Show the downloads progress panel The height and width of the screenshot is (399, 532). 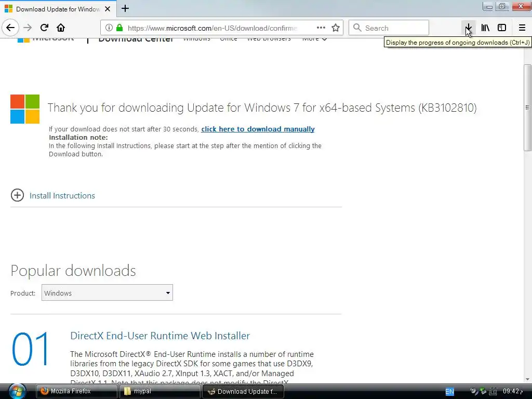coord(469,28)
